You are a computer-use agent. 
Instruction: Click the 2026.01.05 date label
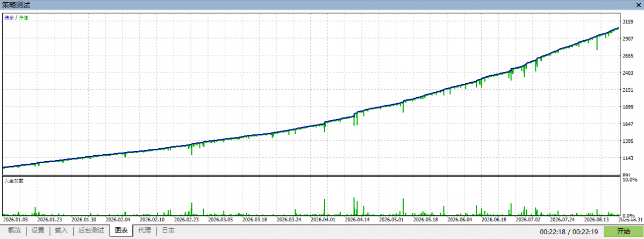point(15,220)
